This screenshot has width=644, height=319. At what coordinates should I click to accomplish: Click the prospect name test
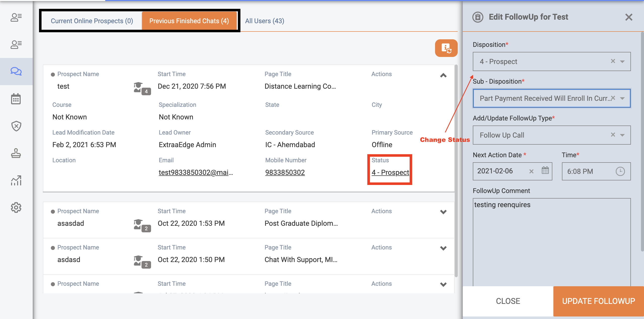(63, 86)
